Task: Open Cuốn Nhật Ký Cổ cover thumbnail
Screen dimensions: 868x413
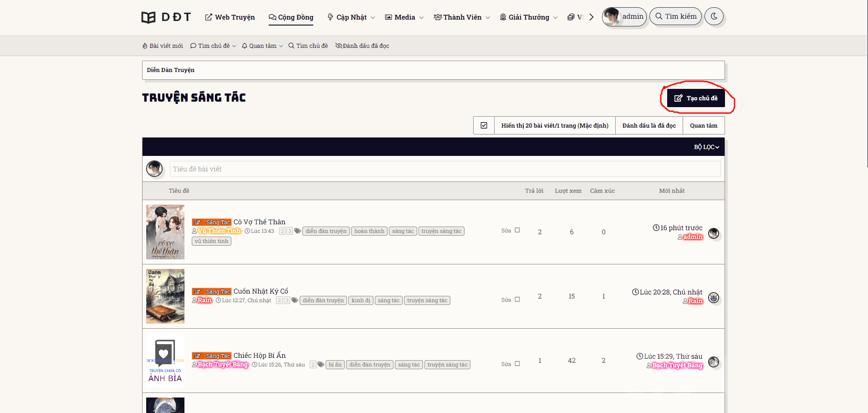Action: (x=165, y=296)
